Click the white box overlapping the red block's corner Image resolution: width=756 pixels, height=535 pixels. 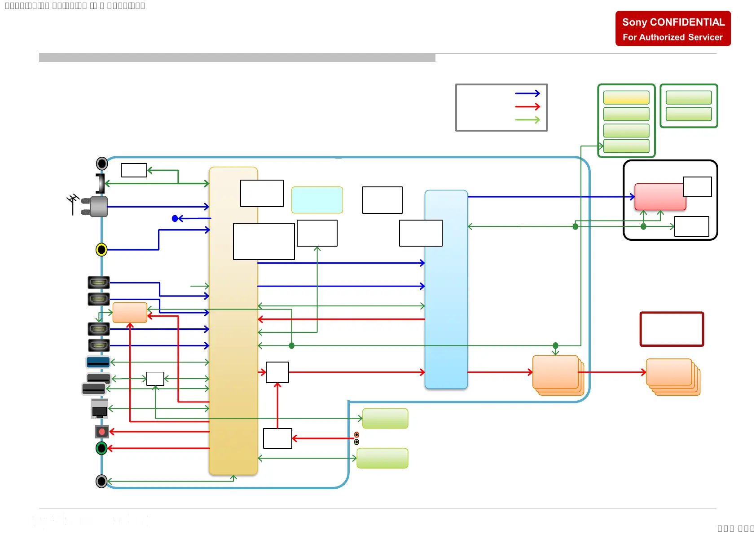pos(697,187)
